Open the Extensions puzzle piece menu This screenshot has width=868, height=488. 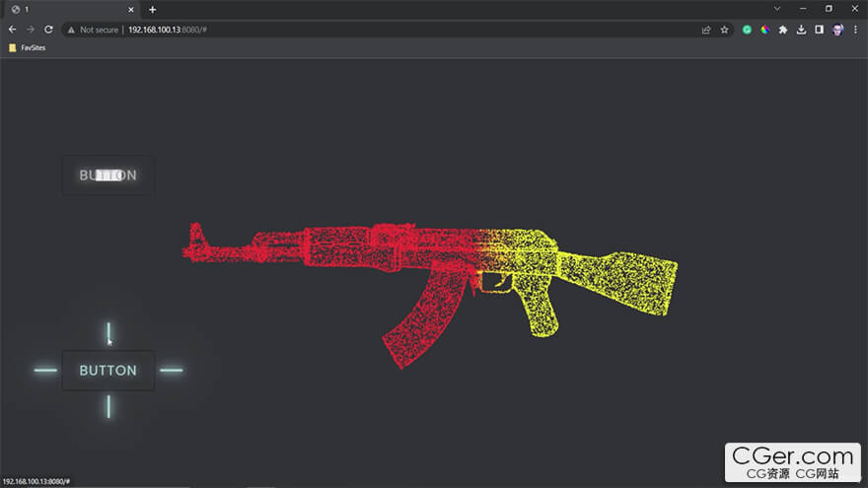click(x=783, y=30)
